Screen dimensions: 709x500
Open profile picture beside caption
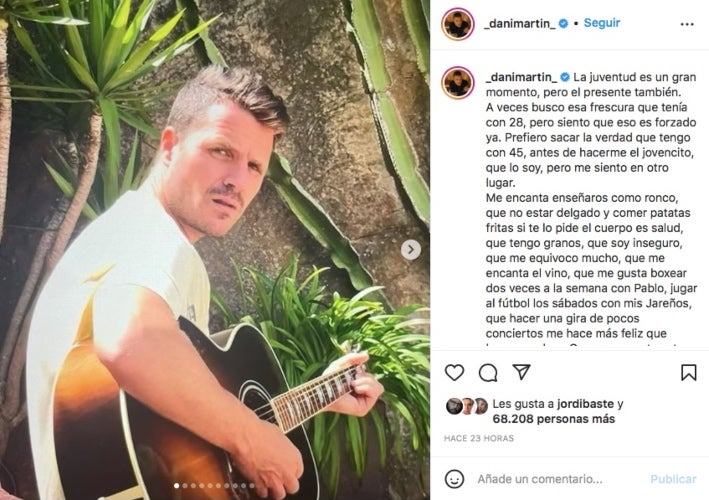(x=458, y=83)
